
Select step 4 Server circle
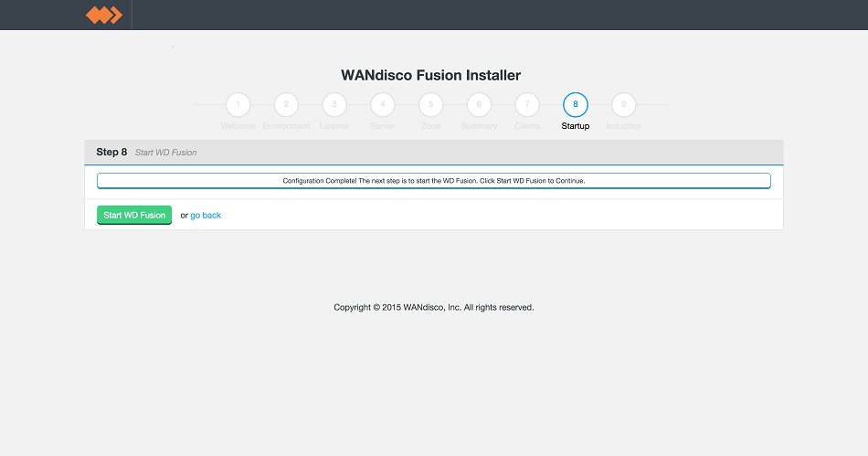383,104
